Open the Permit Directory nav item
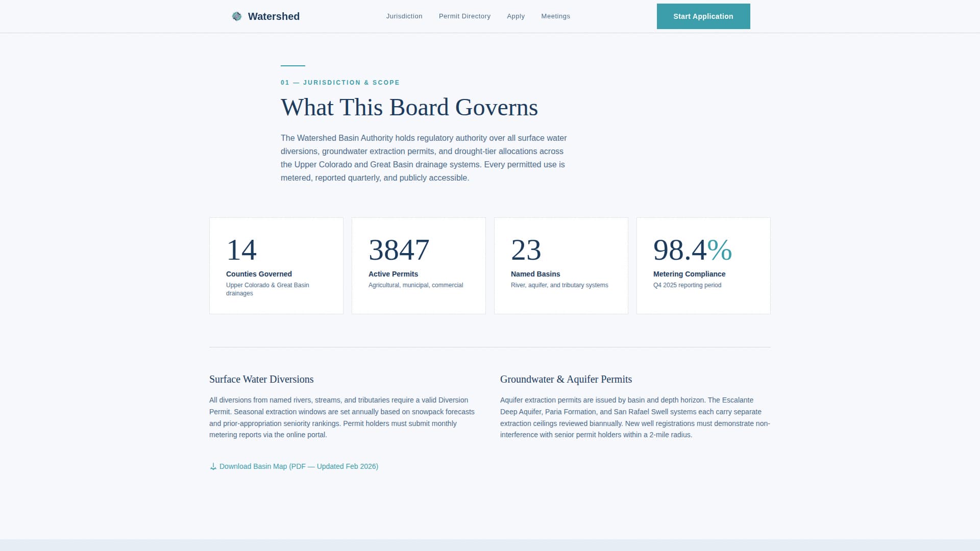This screenshot has width=980, height=551. (x=464, y=16)
